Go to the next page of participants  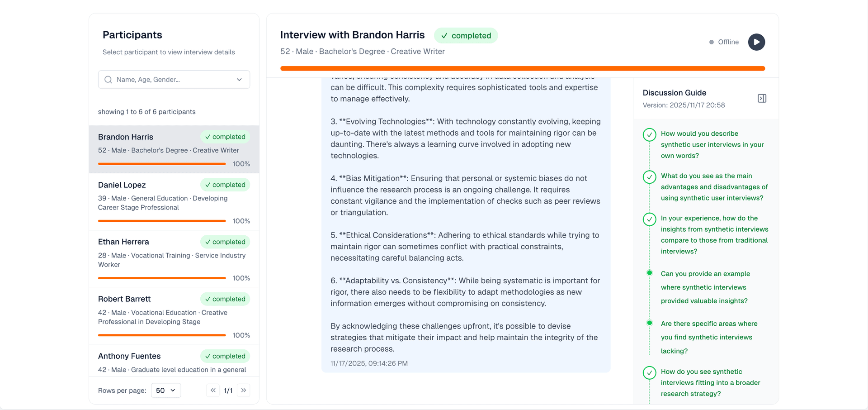coord(243,390)
